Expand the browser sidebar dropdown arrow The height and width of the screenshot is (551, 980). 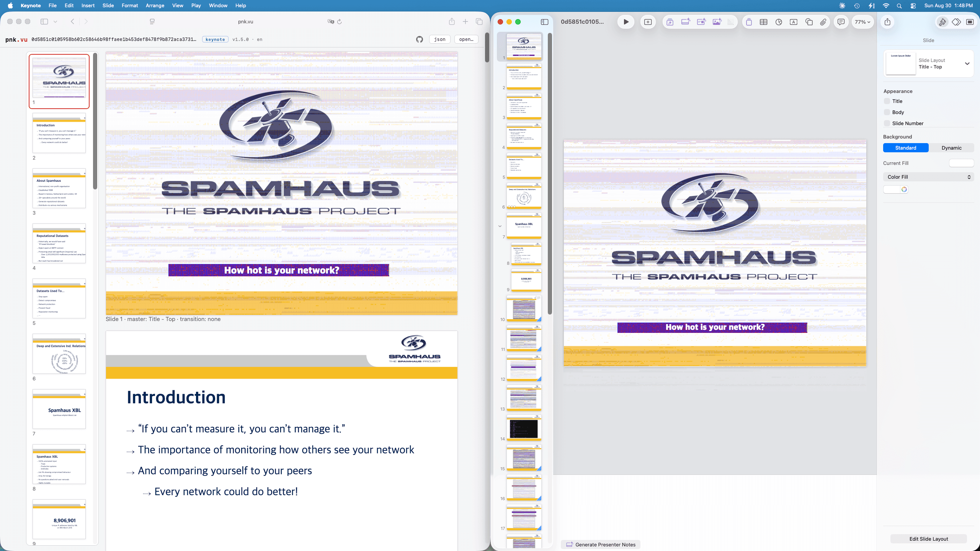[x=55, y=21]
